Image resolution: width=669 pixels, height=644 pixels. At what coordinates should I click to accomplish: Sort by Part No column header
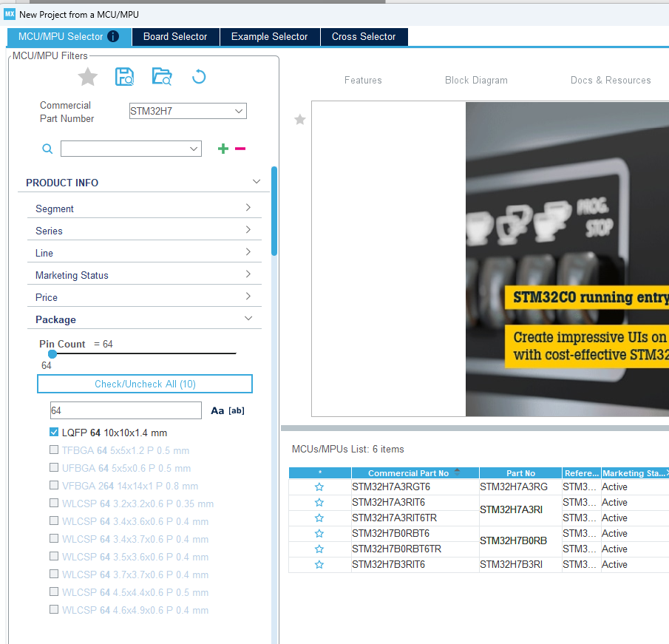tap(520, 473)
